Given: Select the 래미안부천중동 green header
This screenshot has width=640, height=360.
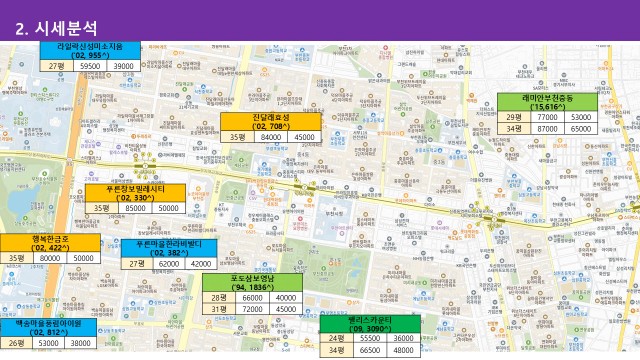Looking at the screenshot, I should click(547, 102).
